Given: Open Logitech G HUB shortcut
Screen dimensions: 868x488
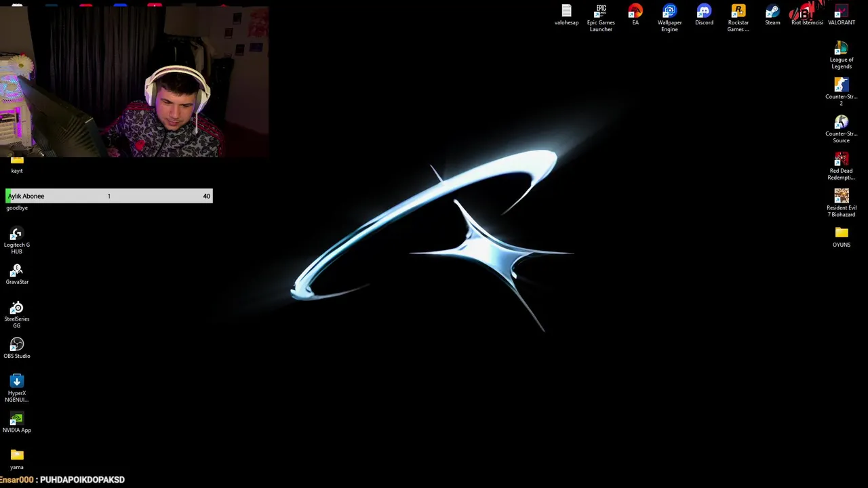Looking at the screenshot, I should coord(17,241).
